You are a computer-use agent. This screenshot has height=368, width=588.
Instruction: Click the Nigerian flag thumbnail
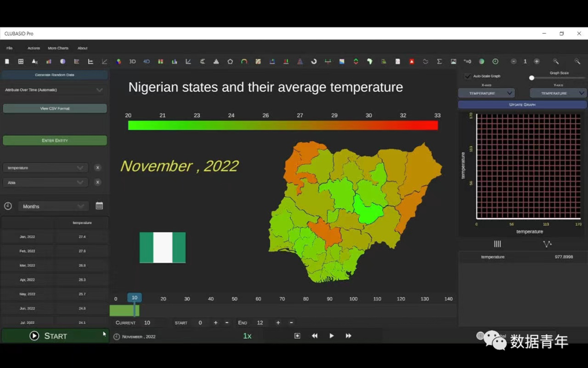(162, 248)
